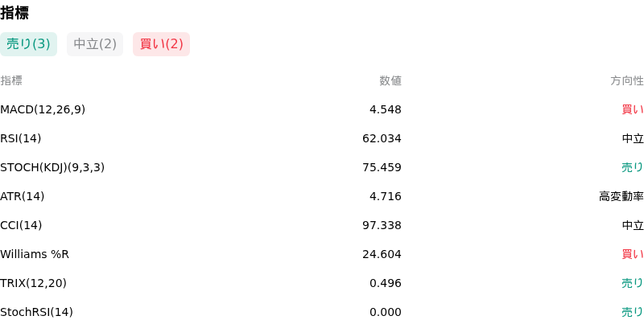The width and height of the screenshot is (644, 320).
Task: Click the 指標 column header label
Action: point(11,81)
